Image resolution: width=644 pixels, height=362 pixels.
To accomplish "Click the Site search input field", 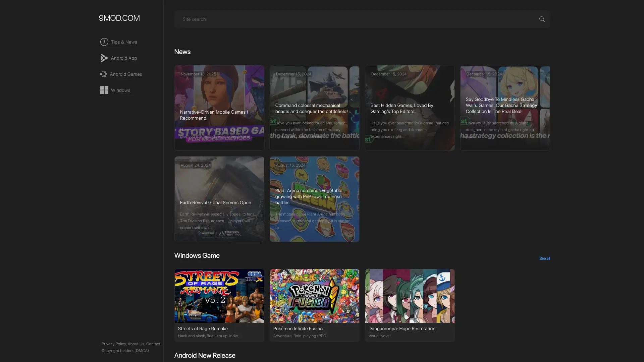I will (x=335, y=19).
